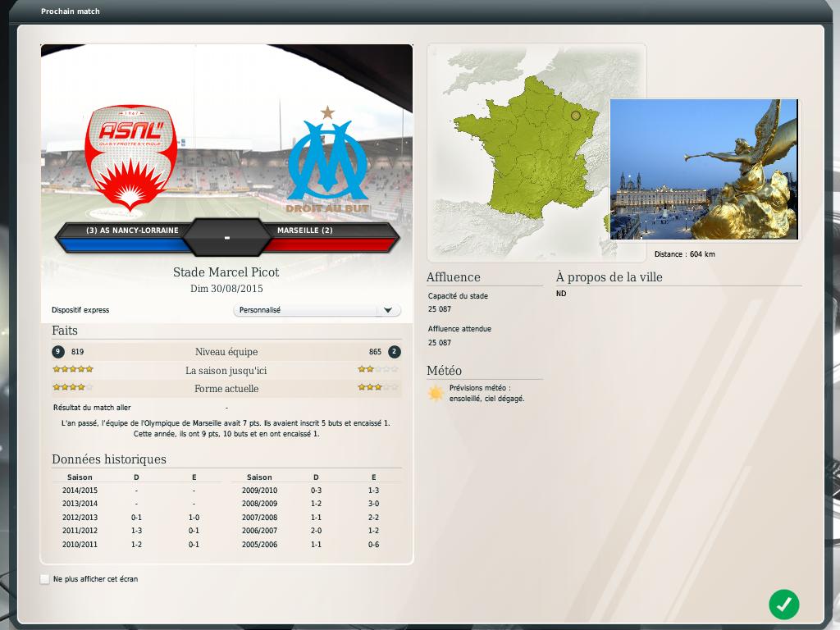Click the Nancy city photo thumbnail

click(x=704, y=169)
